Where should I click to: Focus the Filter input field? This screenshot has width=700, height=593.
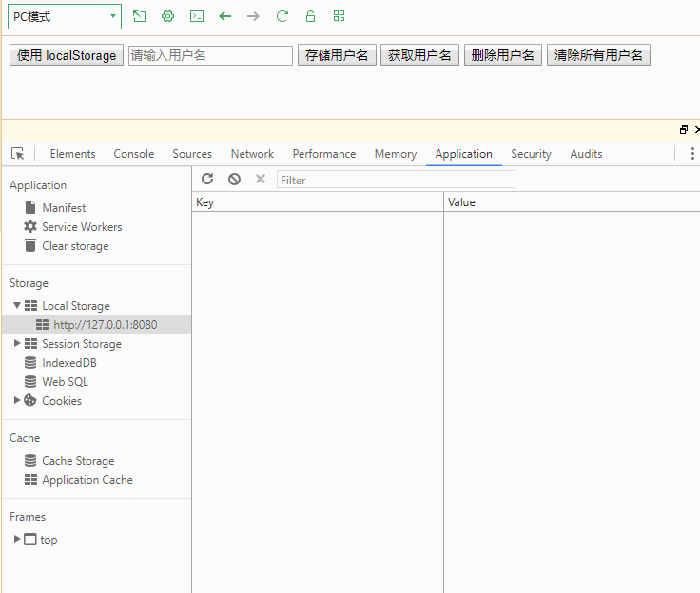pyautogui.click(x=396, y=180)
